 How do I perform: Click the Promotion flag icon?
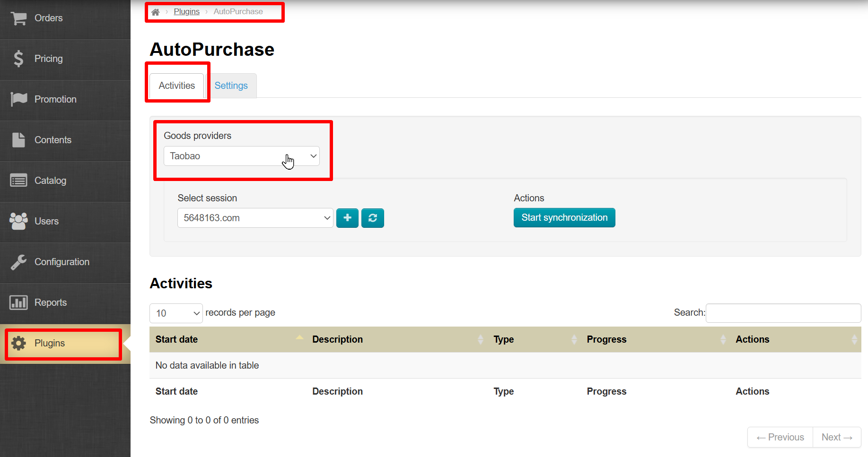coord(18,99)
